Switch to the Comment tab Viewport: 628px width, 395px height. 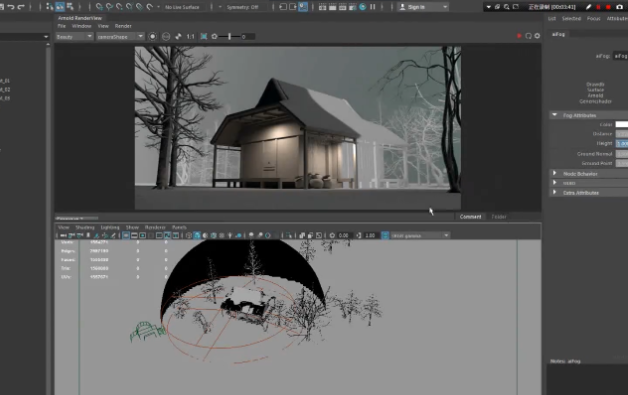tap(470, 217)
